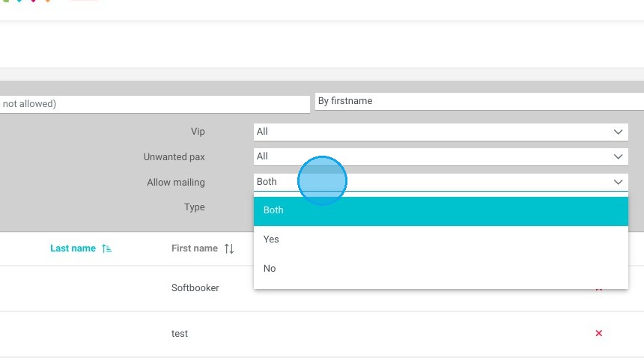The image size is (644, 360).
Task: Click the Allow mailing chevron arrow
Action: [618, 183]
